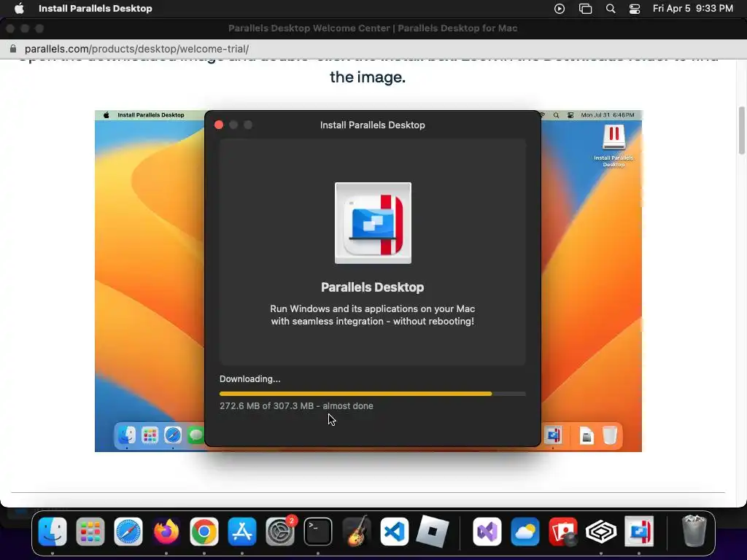Open the Apple menu
Image resolution: width=747 pixels, height=560 pixels.
coord(19,9)
